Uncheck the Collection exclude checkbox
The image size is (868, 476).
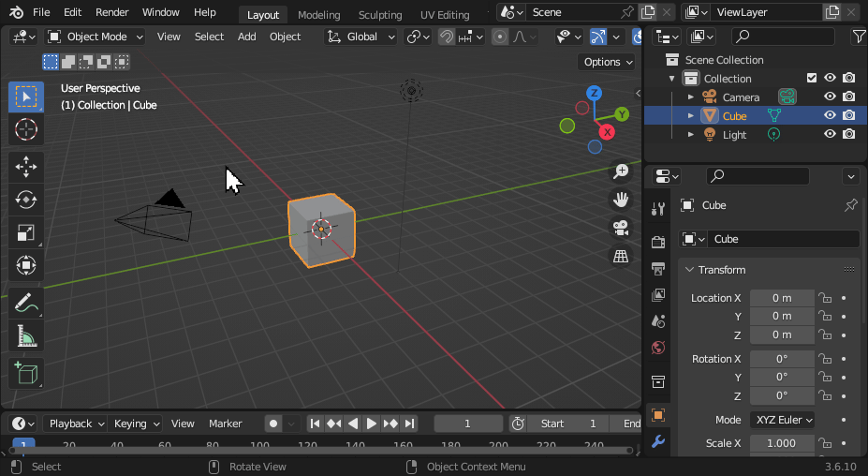(x=812, y=79)
